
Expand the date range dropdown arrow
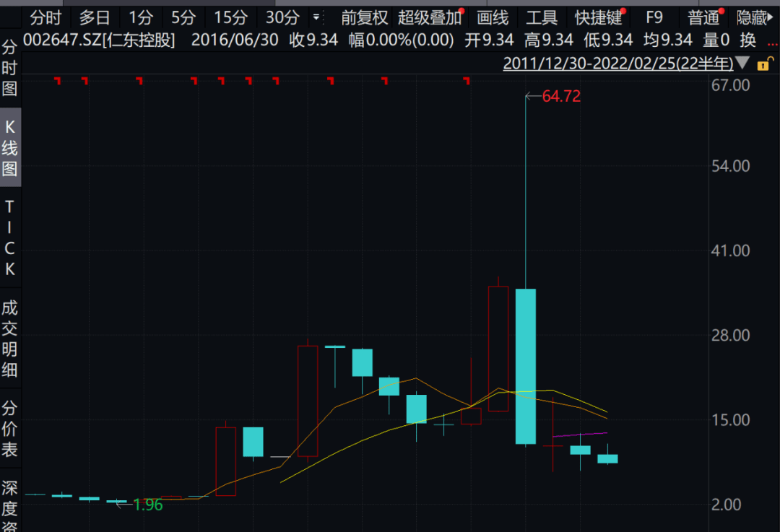coord(743,64)
